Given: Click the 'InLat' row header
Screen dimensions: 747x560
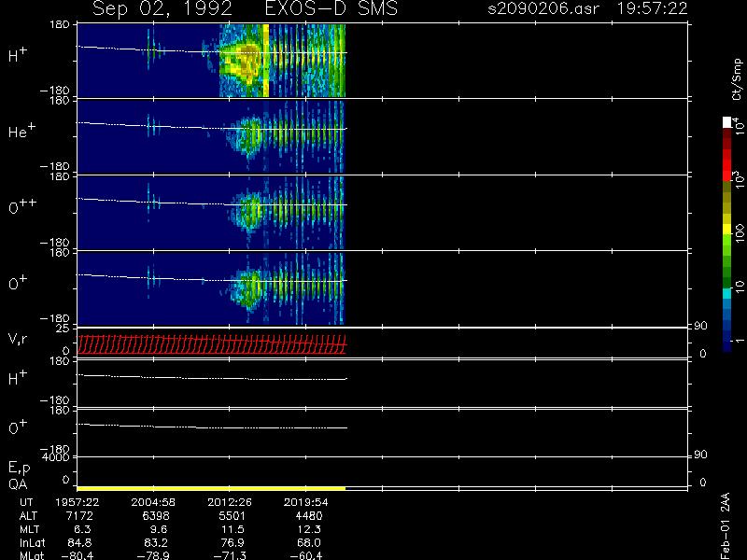Looking at the screenshot, I should (33, 542).
